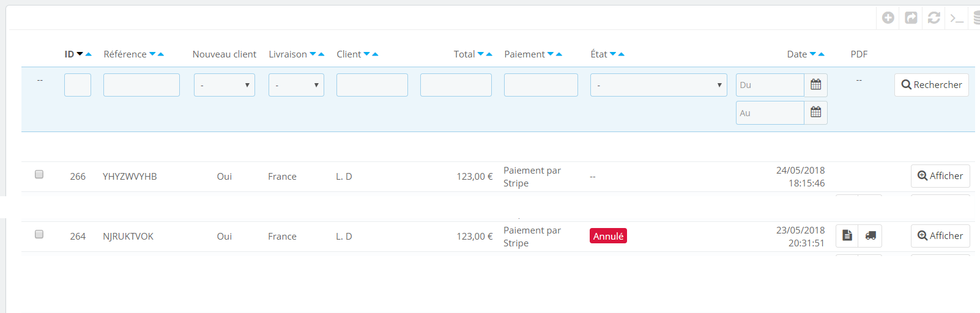This screenshot has height=313, width=980.
Task: Click the PDF column header
Action: point(859,54)
